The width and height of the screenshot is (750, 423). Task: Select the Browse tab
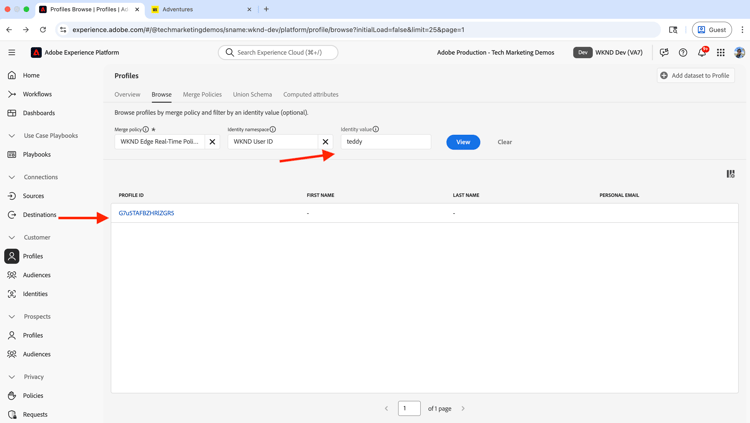162,95
